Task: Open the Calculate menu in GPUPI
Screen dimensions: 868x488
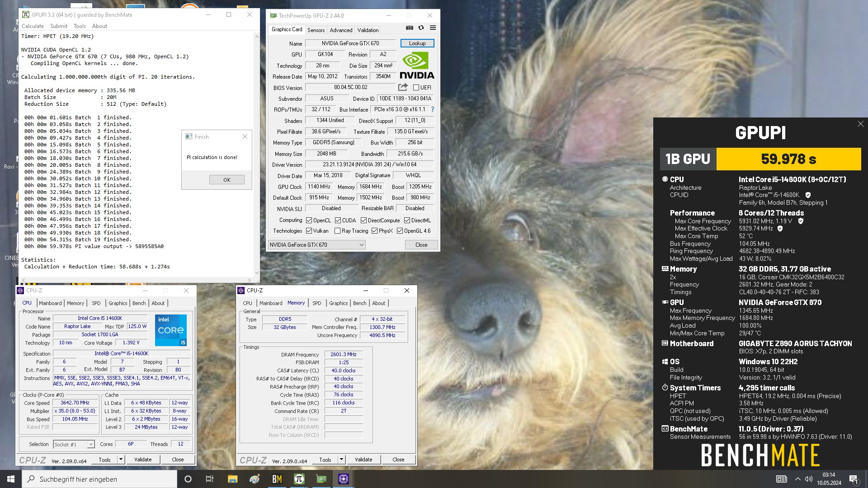Action: pos(33,26)
